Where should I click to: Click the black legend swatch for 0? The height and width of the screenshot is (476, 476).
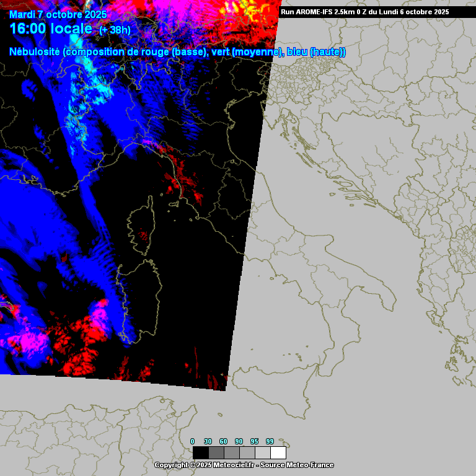(200, 452)
